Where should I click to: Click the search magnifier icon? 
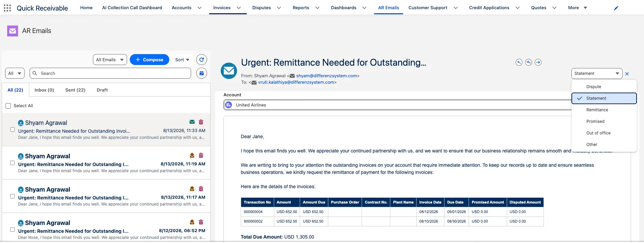[35, 73]
